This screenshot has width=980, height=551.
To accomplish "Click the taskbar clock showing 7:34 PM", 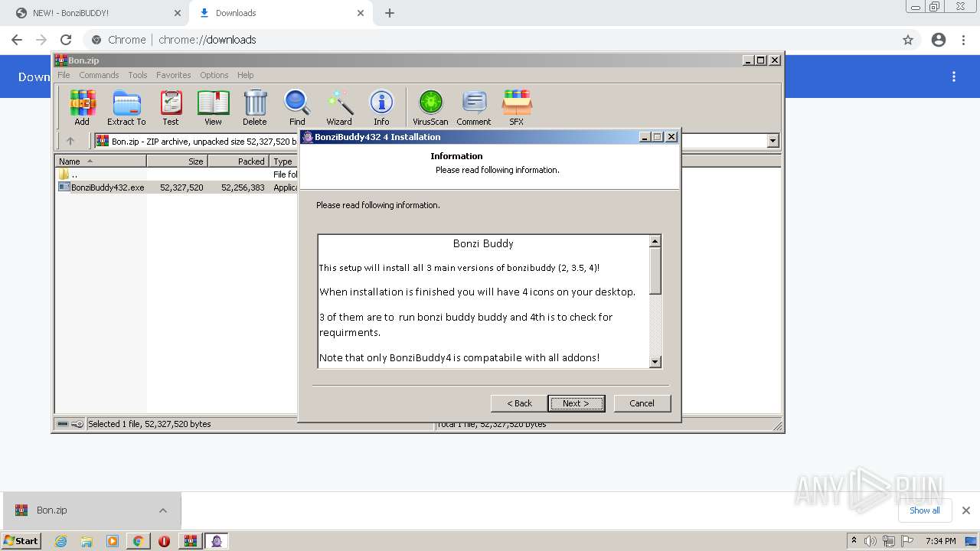I will pyautogui.click(x=941, y=541).
